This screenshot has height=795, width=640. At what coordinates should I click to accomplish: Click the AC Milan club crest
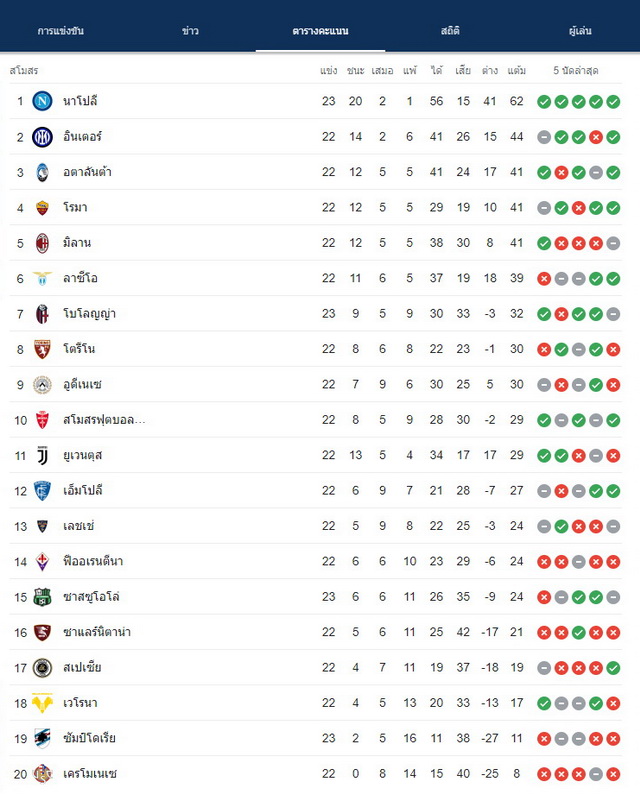click(42, 243)
